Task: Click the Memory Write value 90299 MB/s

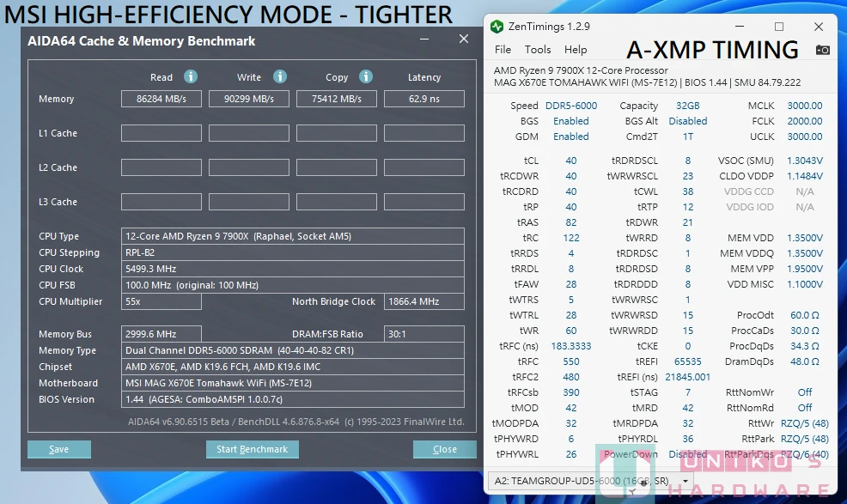Action: coord(249,99)
